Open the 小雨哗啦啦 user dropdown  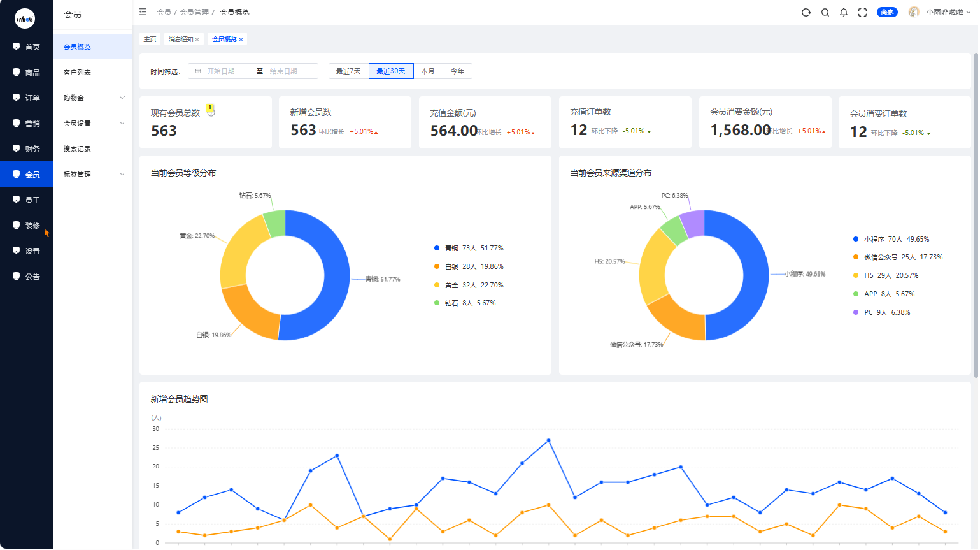click(948, 12)
